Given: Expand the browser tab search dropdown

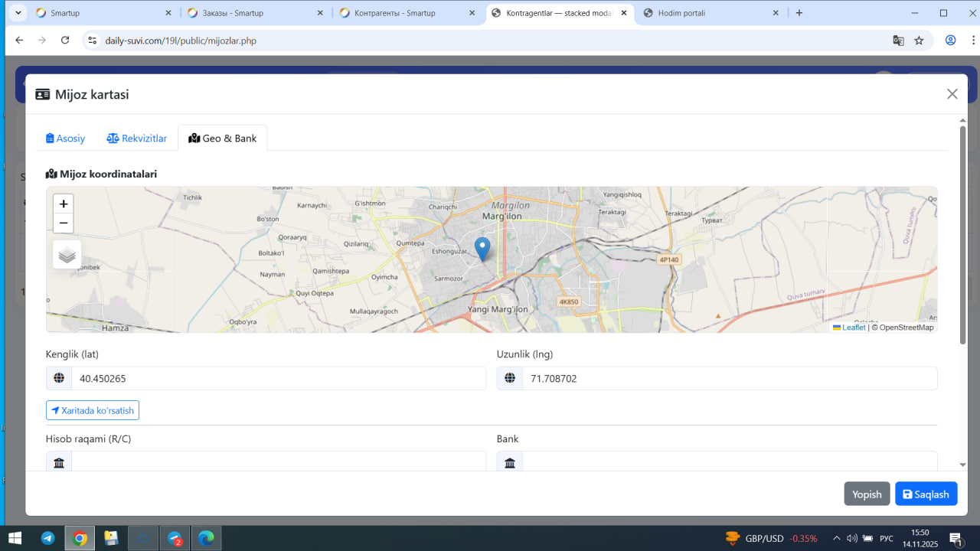Looking at the screenshot, I should 18,13.
